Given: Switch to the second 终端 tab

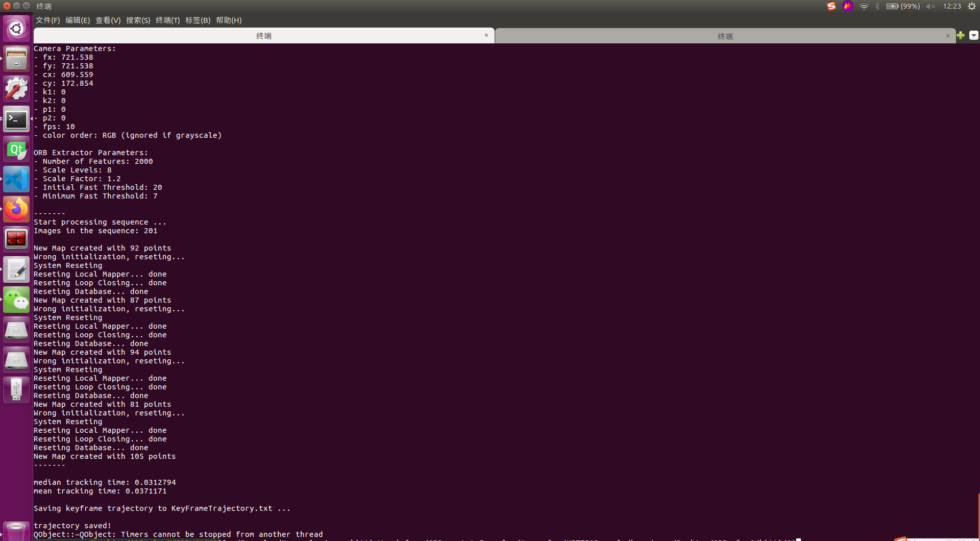Looking at the screenshot, I should 725,36.
